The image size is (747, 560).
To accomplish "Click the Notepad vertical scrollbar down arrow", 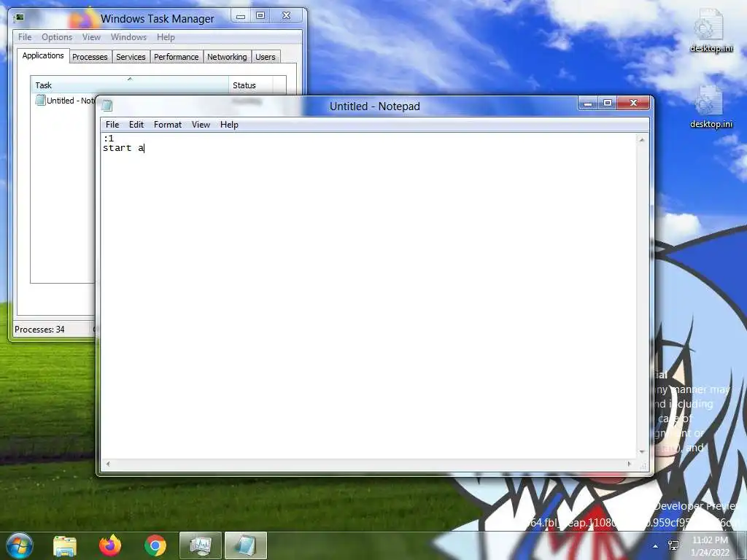I will [x=642, y=452].
